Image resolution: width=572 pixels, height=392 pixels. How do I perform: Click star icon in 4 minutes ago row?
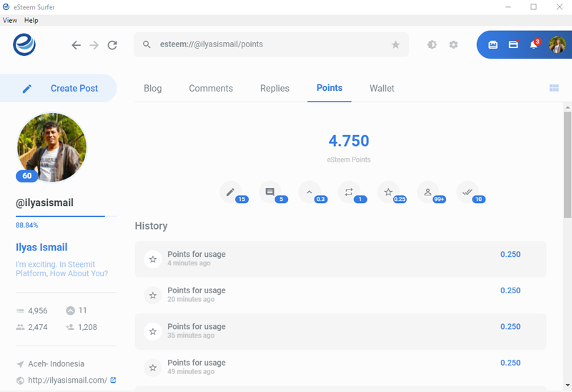pos(153,259)
